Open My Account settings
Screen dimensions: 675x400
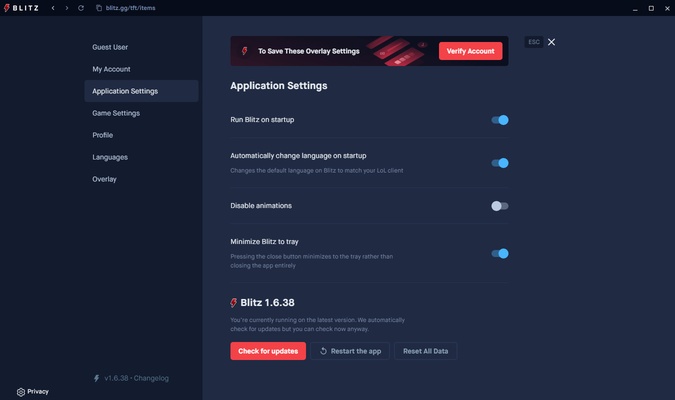click(x=111, y=69)
